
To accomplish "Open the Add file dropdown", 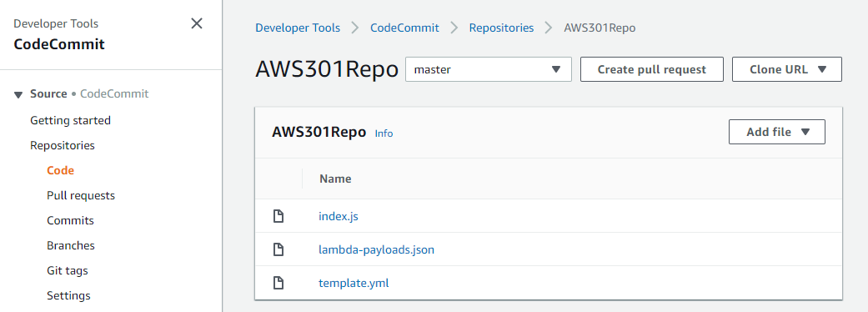I will 776,132.
